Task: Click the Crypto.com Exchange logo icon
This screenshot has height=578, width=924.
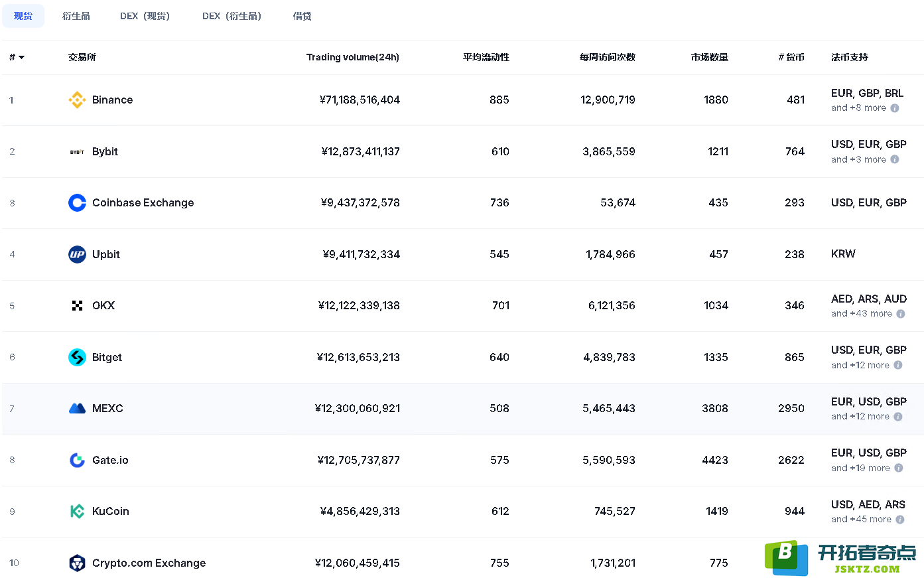Action: click(77, 563)
